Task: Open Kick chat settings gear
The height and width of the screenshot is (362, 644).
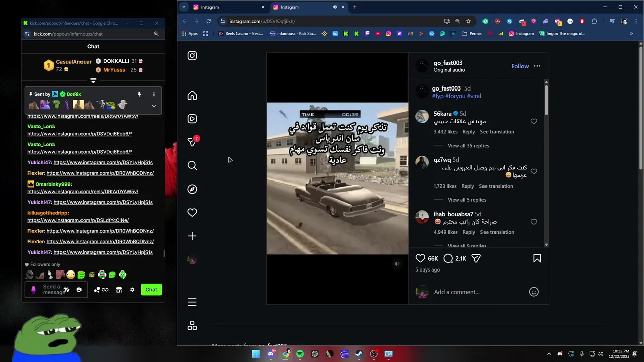Action: [132, 290]
